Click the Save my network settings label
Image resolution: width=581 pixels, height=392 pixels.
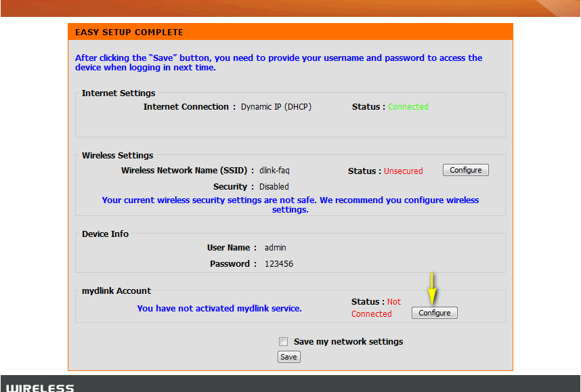(x=348, y=342)
